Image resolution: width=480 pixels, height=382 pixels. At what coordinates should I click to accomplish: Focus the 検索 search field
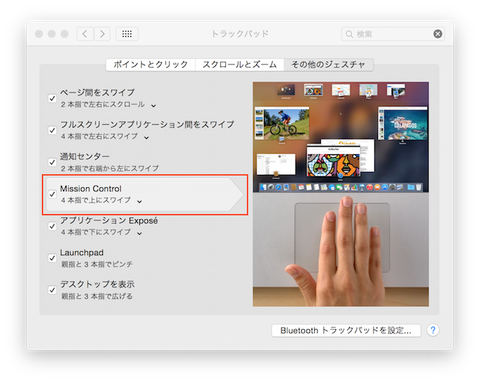click(393, 34)
